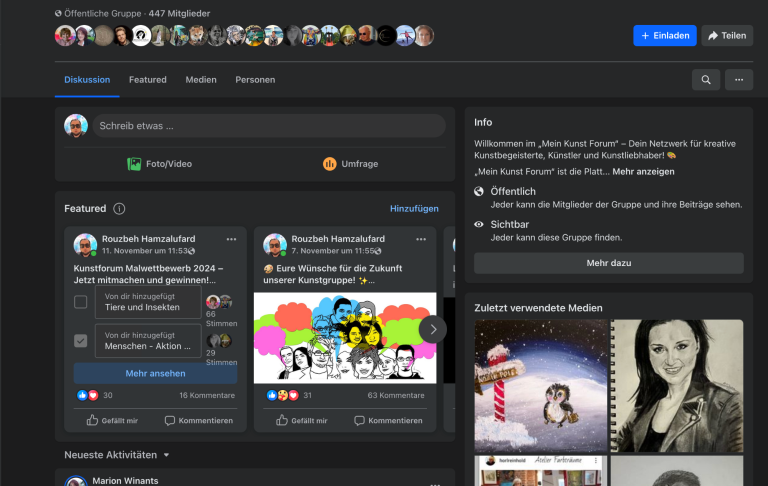Click the Tiere und Insekten poll option

click(148, 302)
